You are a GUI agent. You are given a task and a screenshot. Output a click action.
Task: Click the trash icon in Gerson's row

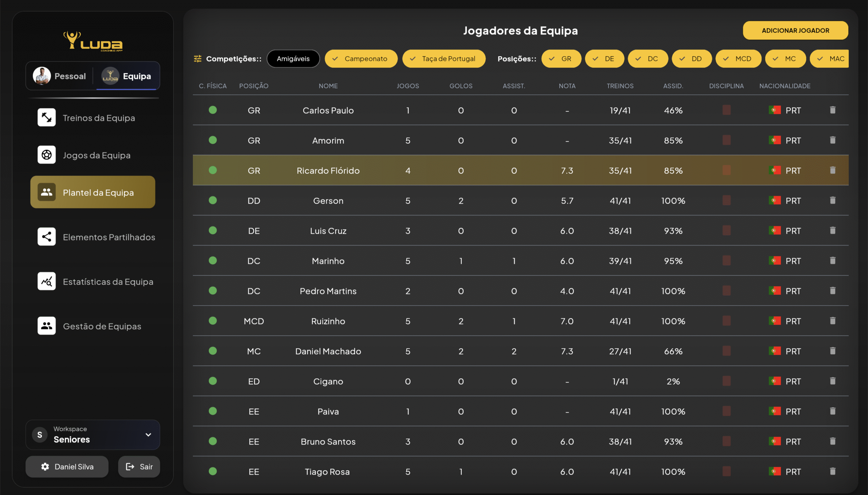(832, 201)
